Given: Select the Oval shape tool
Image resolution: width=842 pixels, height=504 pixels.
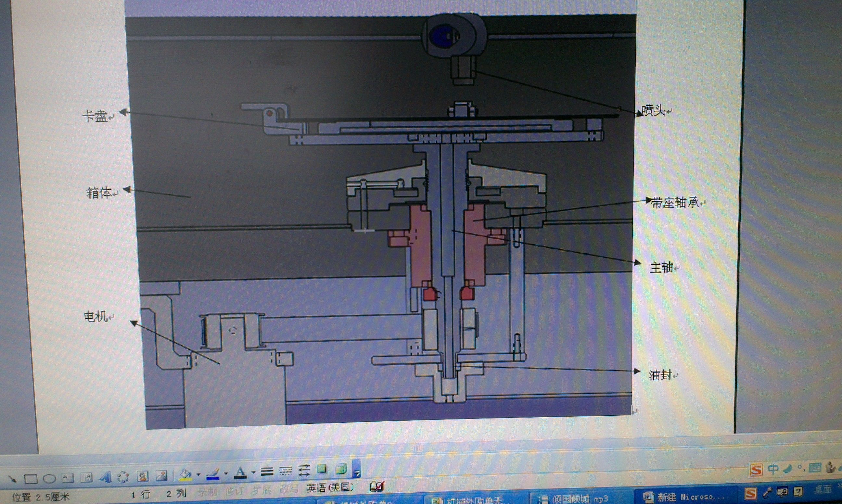Looking at the screenshot, I should click(49, 479).
